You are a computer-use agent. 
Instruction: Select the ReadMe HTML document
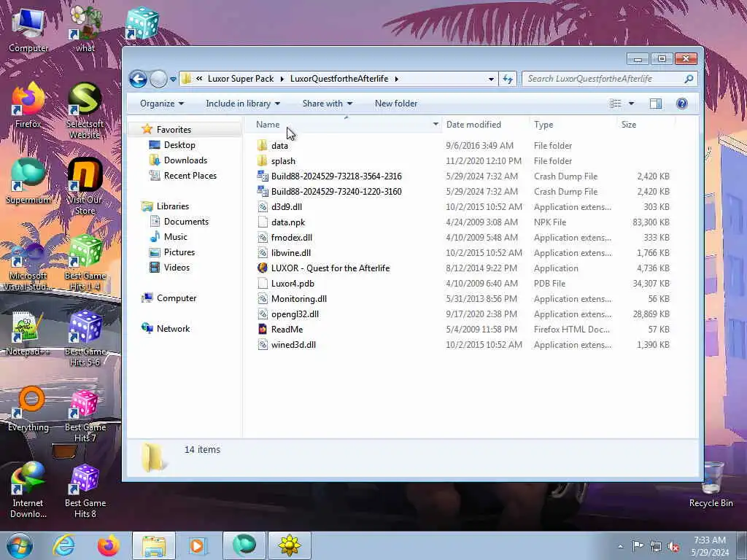[287, 329]
